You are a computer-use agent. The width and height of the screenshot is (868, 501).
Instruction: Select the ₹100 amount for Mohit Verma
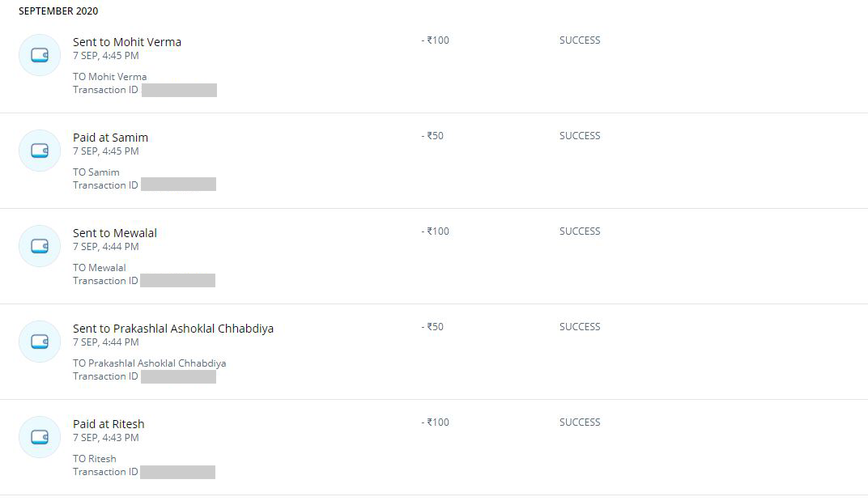435,40
